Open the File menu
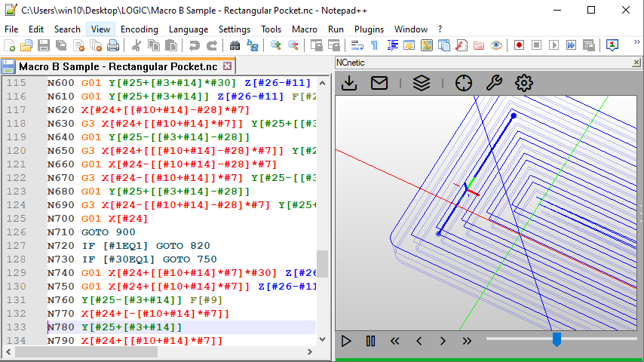This screenshot has width=644, height=362. [11, 29]
